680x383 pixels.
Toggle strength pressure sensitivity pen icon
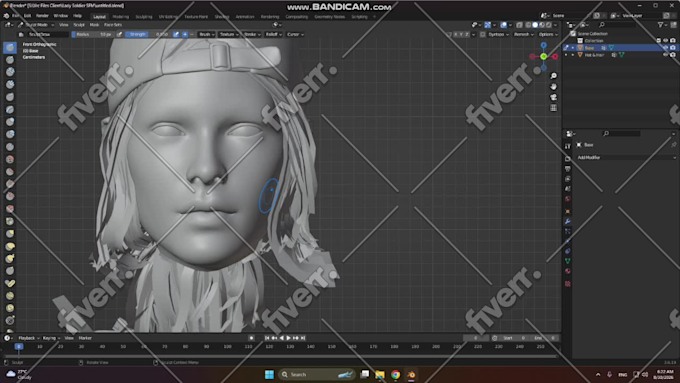(x=176, y=34)
